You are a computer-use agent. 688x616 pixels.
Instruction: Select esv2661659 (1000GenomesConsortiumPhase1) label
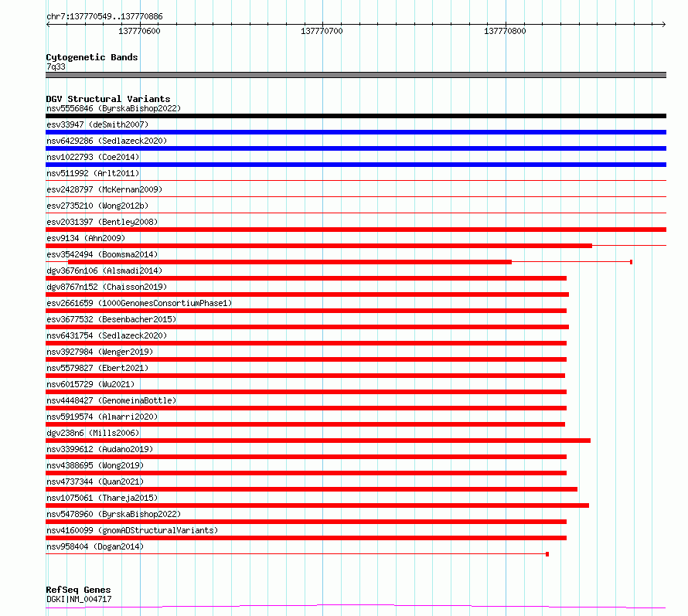(139, 303)
